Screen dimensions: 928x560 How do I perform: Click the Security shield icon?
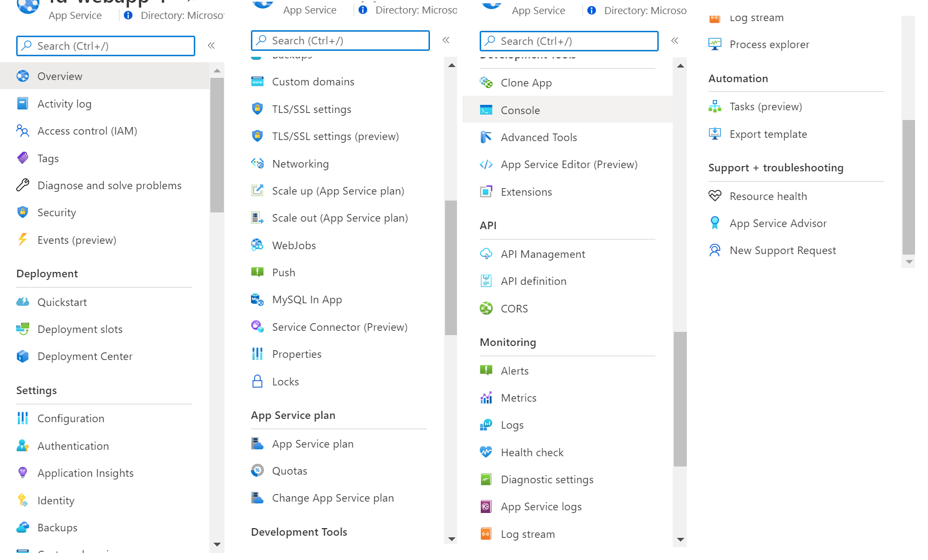coord(23,212)
